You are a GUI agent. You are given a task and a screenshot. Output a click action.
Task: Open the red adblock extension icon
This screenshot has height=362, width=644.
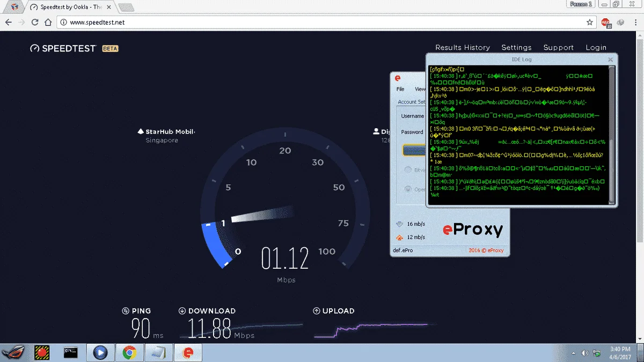[606, 23]
